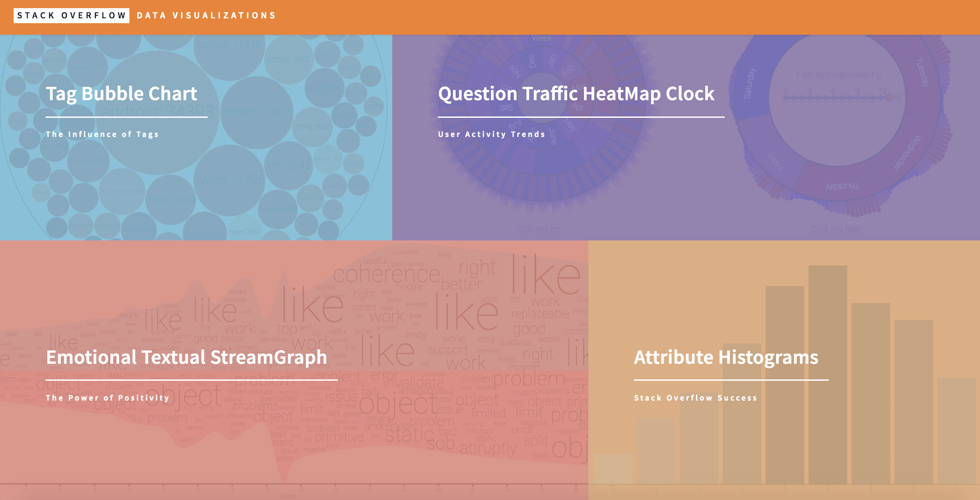The height and width of the screenshot is (500, 980).
Task: Click the reputation filter slider track
Action: coord(838,97)
